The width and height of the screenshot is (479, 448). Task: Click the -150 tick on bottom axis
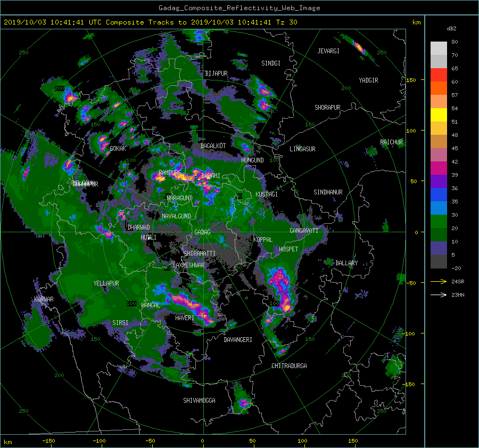click(x=48, y=441)
